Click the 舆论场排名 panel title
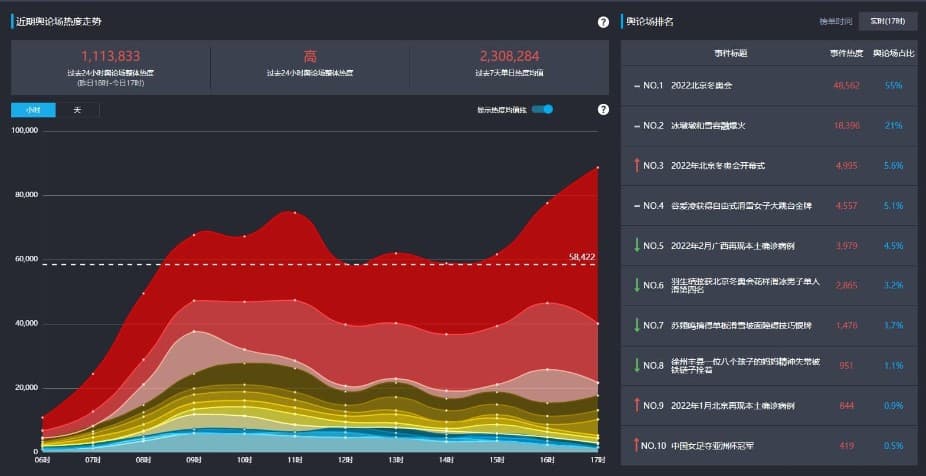 pos(650,22)
